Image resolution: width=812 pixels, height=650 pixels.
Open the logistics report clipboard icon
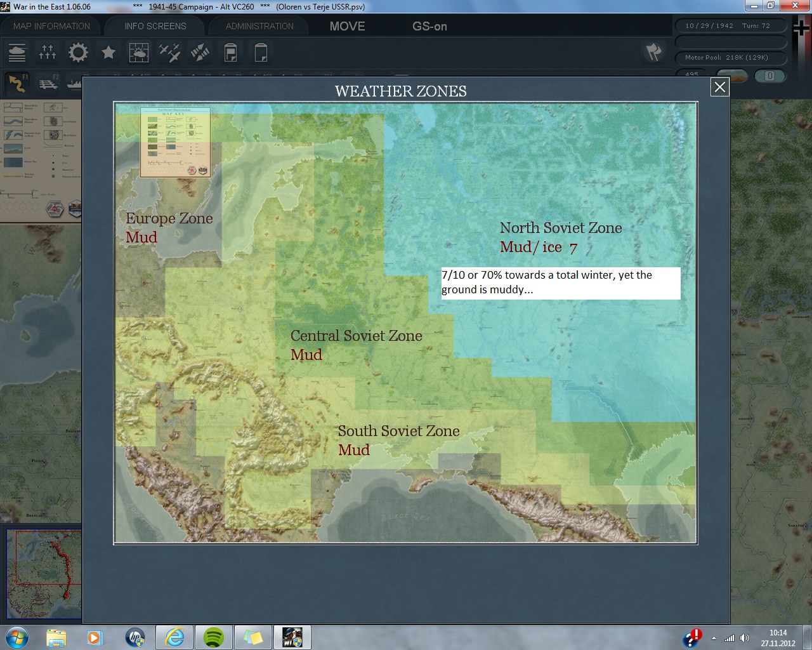click(x=230, y=52)
